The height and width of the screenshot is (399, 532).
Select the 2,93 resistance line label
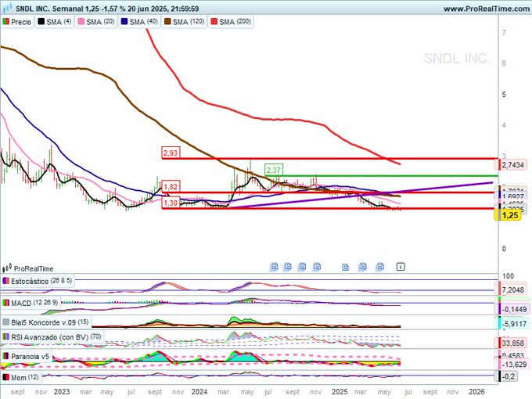(x=171, y=153)
